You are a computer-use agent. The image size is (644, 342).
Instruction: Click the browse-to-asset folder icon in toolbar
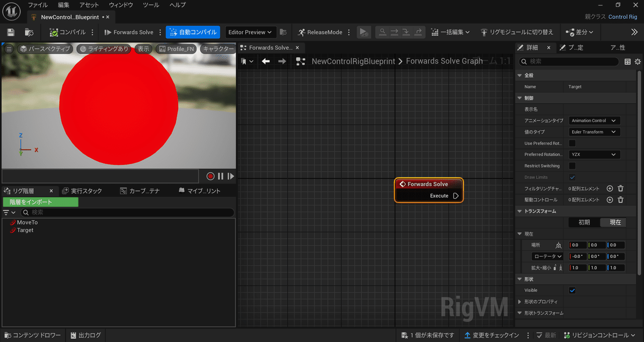click(29, 32)
